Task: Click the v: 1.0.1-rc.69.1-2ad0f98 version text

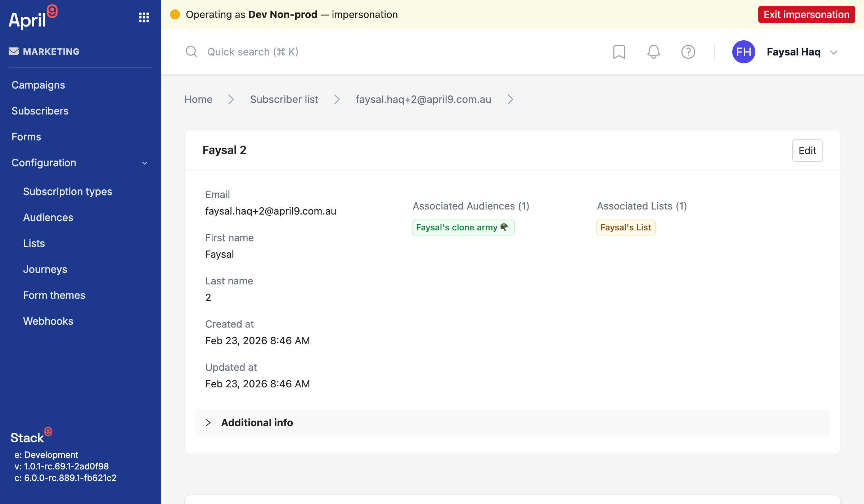Action: click(x=62, y=466)
